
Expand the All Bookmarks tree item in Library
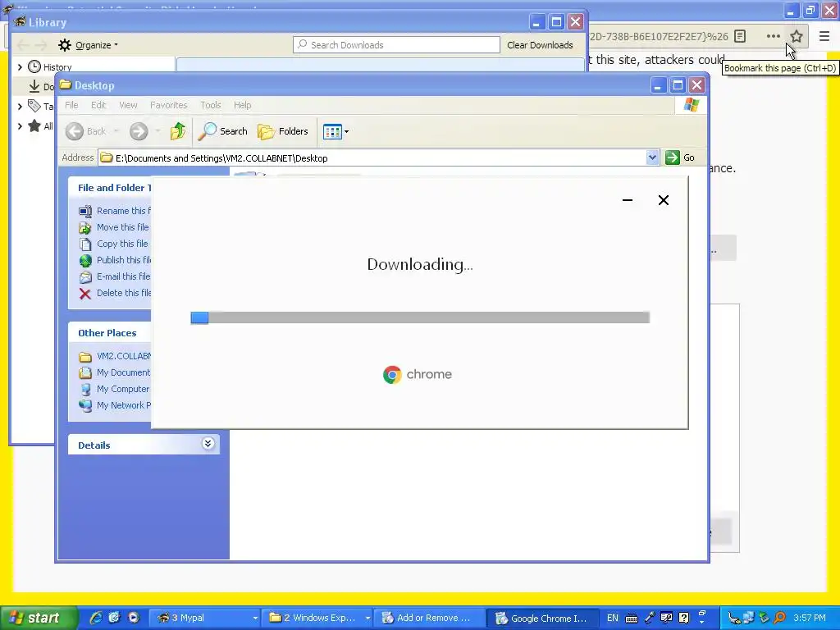pos(20,126)
